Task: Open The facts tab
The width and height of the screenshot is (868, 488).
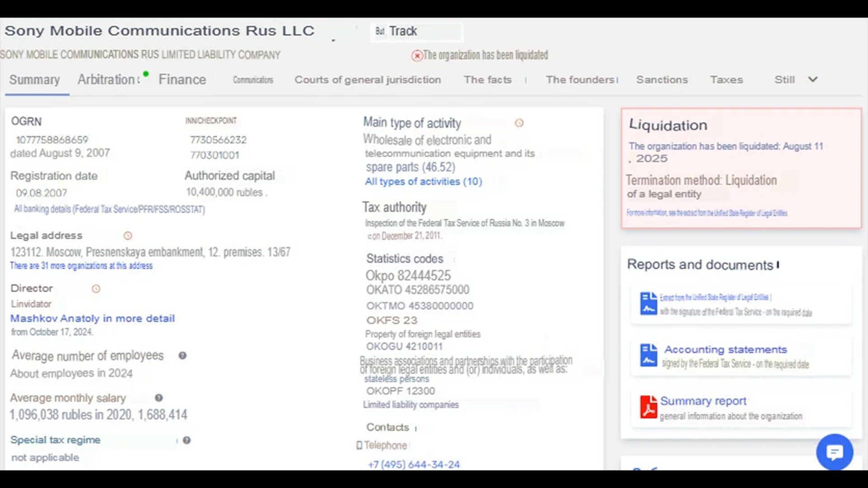Action: pos(487,80)
